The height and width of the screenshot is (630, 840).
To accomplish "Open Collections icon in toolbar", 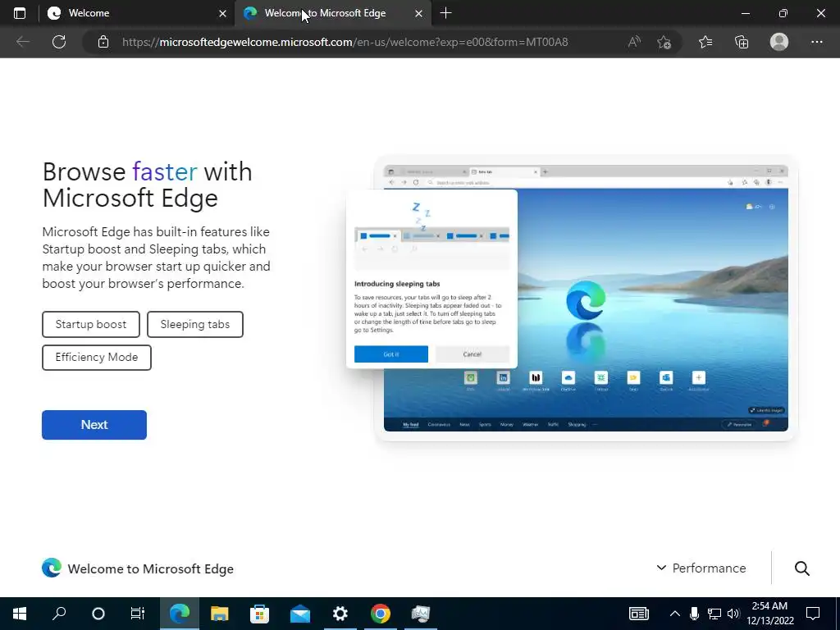I will click(x=742, y=42).
